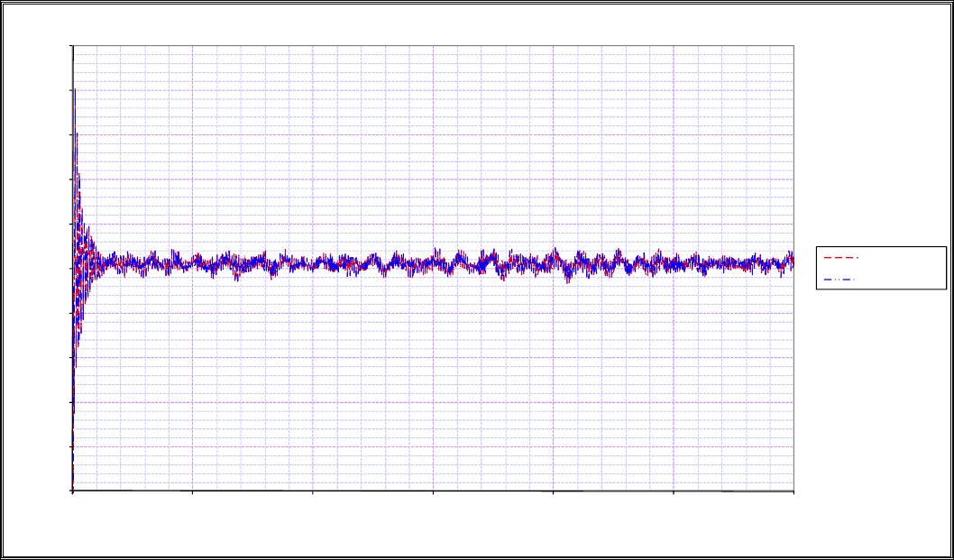Screen dimensions: 954x560
Task: Select the third tick mark on the horizontal axis
Action: (x=313, y=491)
